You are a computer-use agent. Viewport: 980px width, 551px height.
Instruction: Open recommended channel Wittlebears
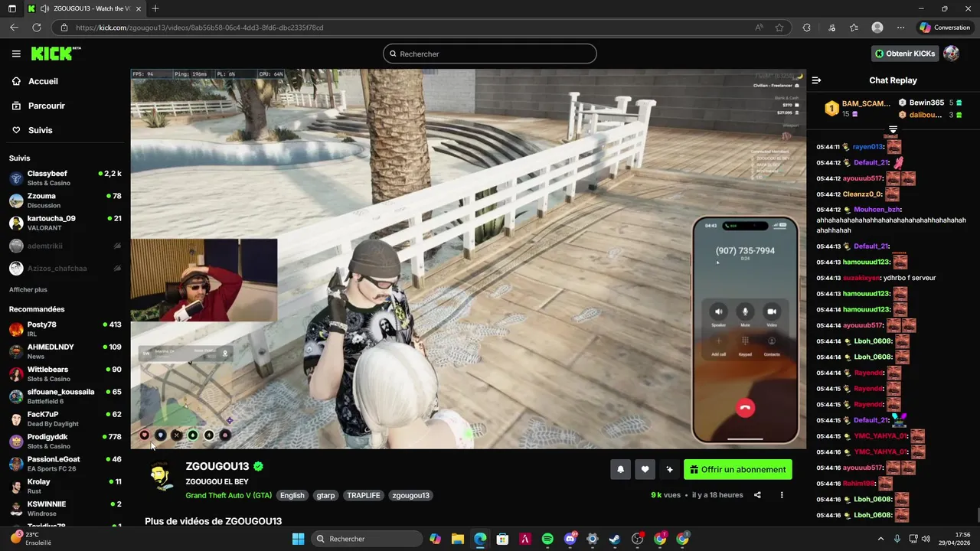tap(65, 373)
